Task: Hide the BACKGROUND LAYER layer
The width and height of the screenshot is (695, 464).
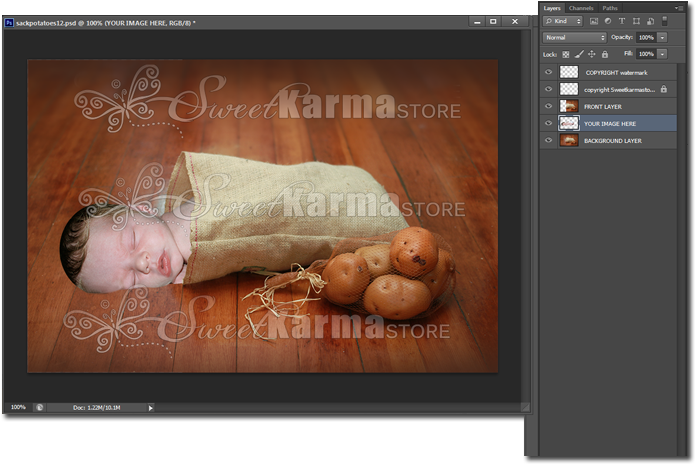Action: click(549, 140)
